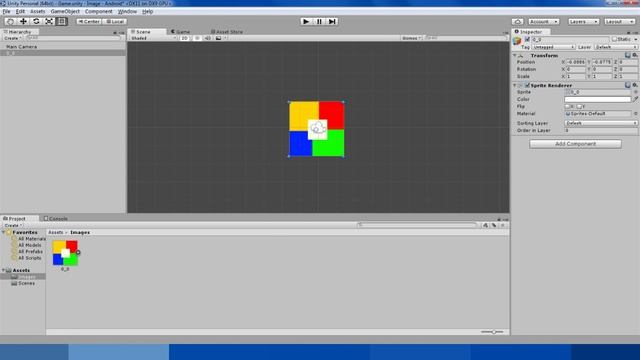Image resolution: width=640 pixels, height=360 pixels.
Task: Step one frame forward
Action: tap(332, 21)
